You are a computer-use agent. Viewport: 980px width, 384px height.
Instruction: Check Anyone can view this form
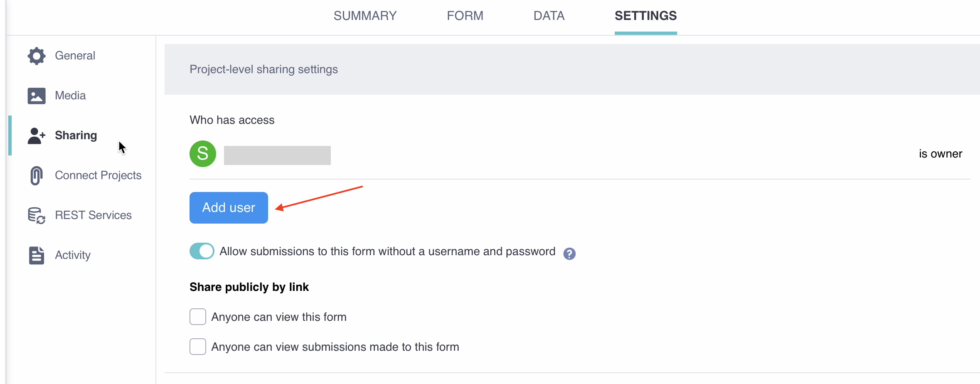click(197, 316)
